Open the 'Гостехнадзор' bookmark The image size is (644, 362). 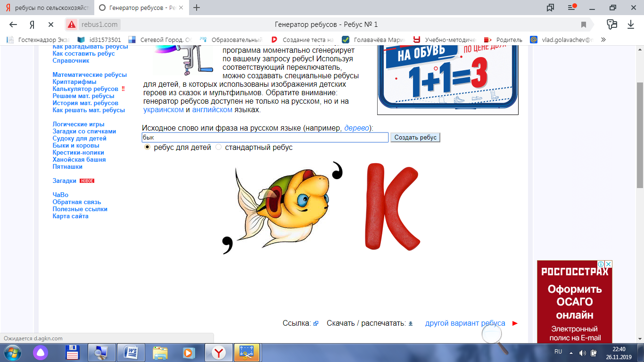(x=38, y=40)
